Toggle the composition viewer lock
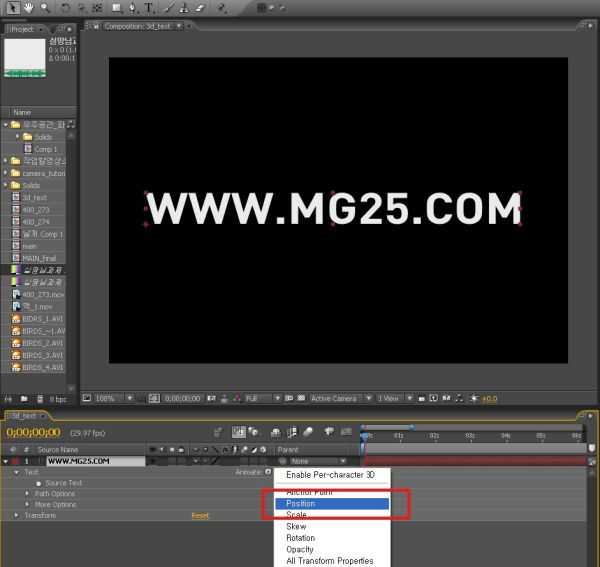 pyautogui.click(x=96, y=26)
